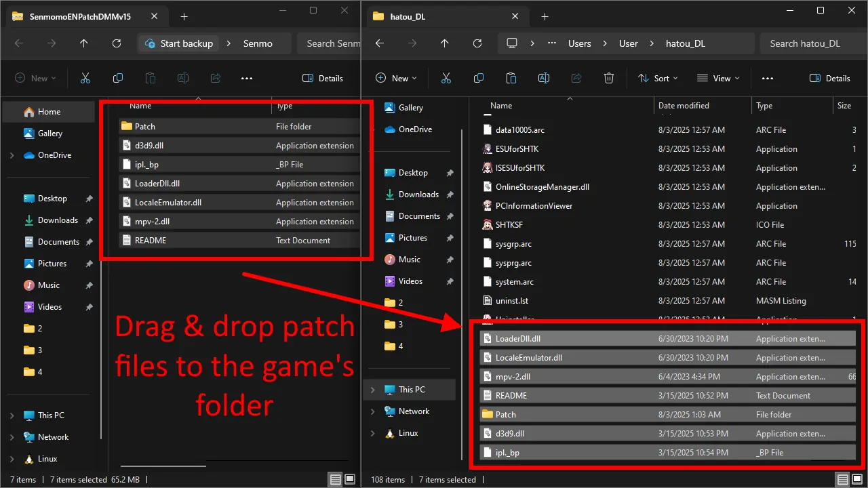Open View dropdown in hatou_DL toolbar
The image size is (868, 488).
718,78
